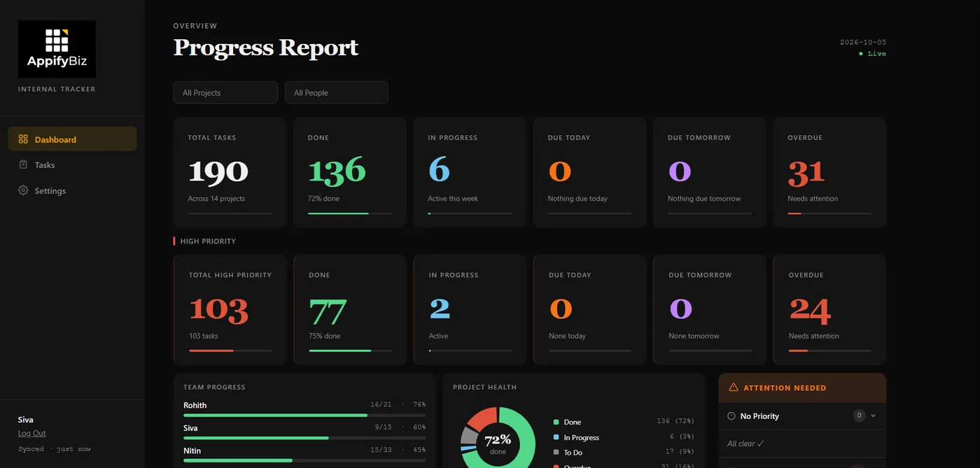The width and height of the screenshot is (980, 468).
Task: Click the INTERNAL TRACKER label
Action: click(x=57, y=90)
